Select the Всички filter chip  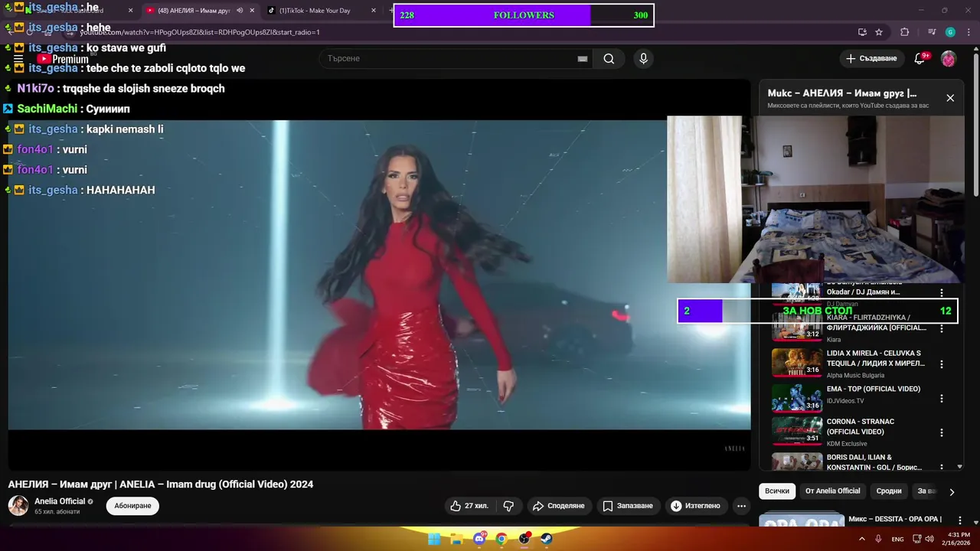(x=776, y=491)
